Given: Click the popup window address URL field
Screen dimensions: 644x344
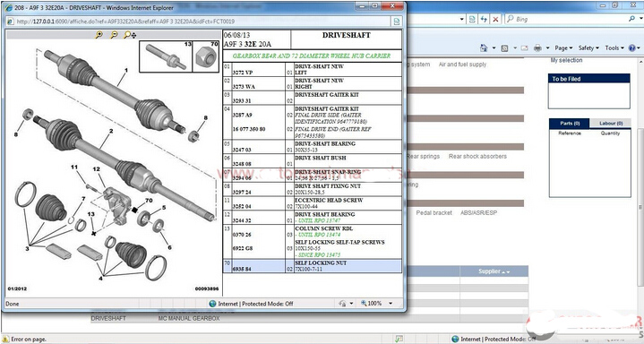Looking at the screenshot, I should tap(200, 21).
